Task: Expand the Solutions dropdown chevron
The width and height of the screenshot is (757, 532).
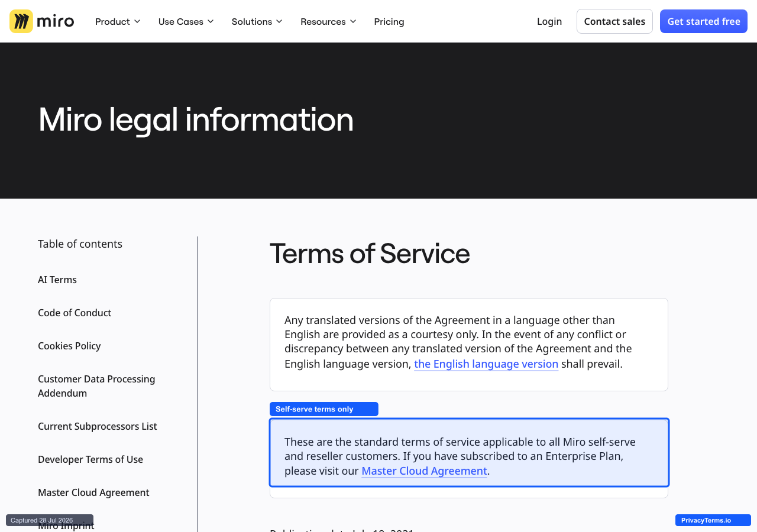Action: pyautogui.click(x=279, y=21)
